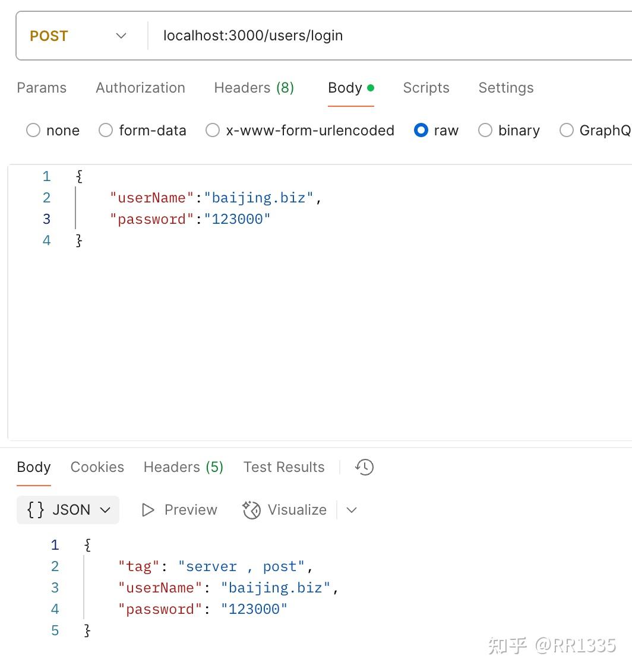Open the Test Results tab
Image resolution: width=632 pixels, height=672 pixels.
(284, 467)
